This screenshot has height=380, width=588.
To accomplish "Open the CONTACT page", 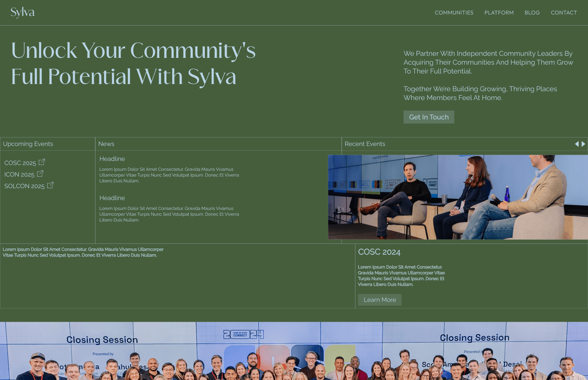I will 564,13.
